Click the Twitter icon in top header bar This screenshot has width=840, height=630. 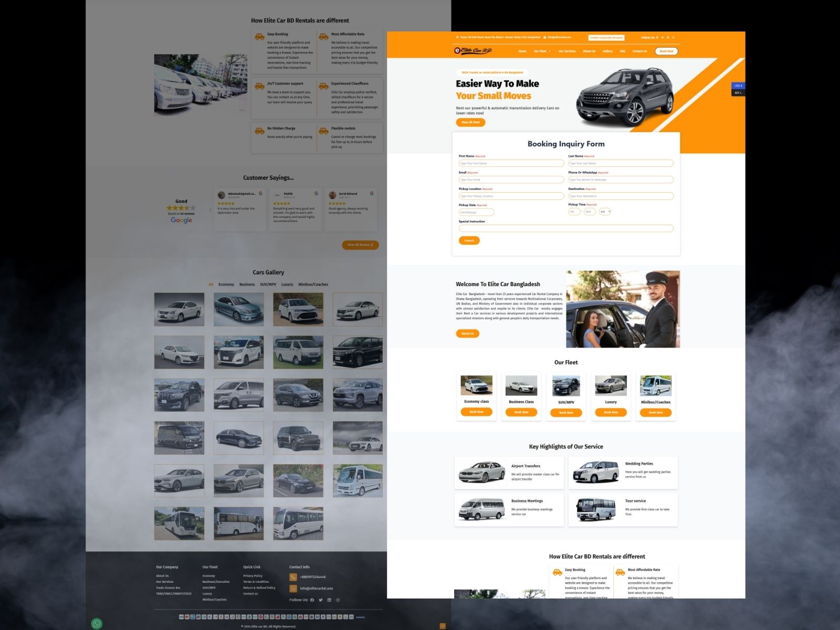[x=663, y=38]
